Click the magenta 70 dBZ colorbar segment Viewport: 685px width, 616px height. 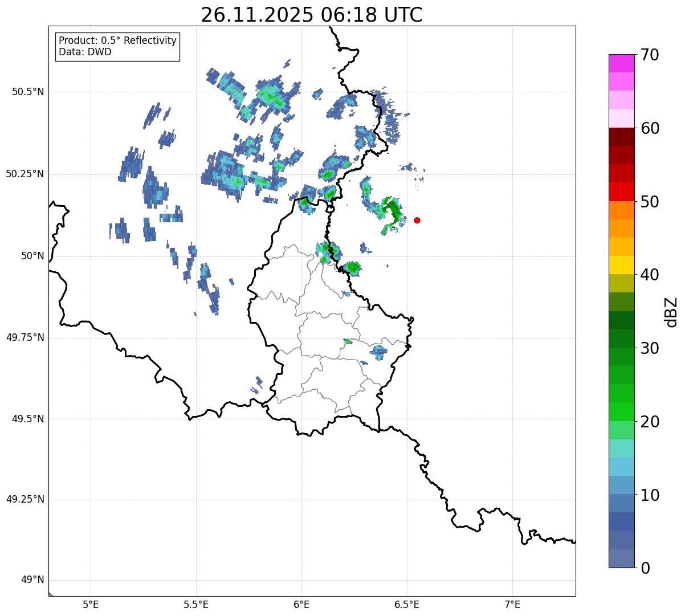[x=622, y=63]
